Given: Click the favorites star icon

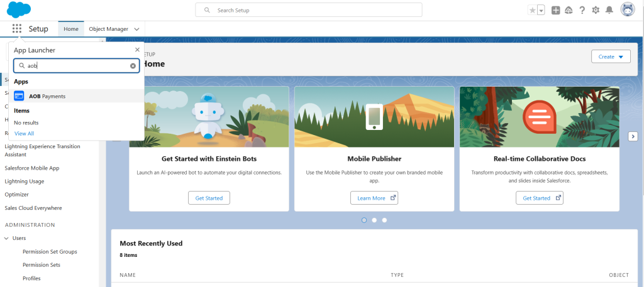Looking at the screenshot, I should (532, 11).
